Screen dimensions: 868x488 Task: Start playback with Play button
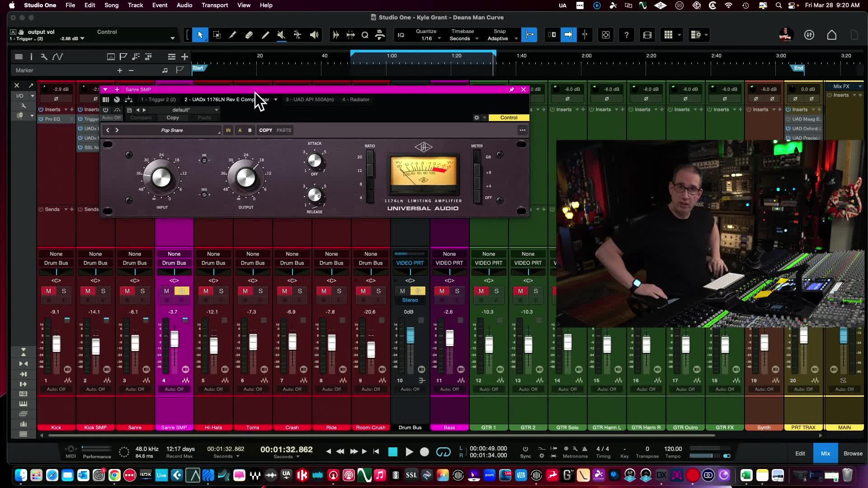pos(409,452)
